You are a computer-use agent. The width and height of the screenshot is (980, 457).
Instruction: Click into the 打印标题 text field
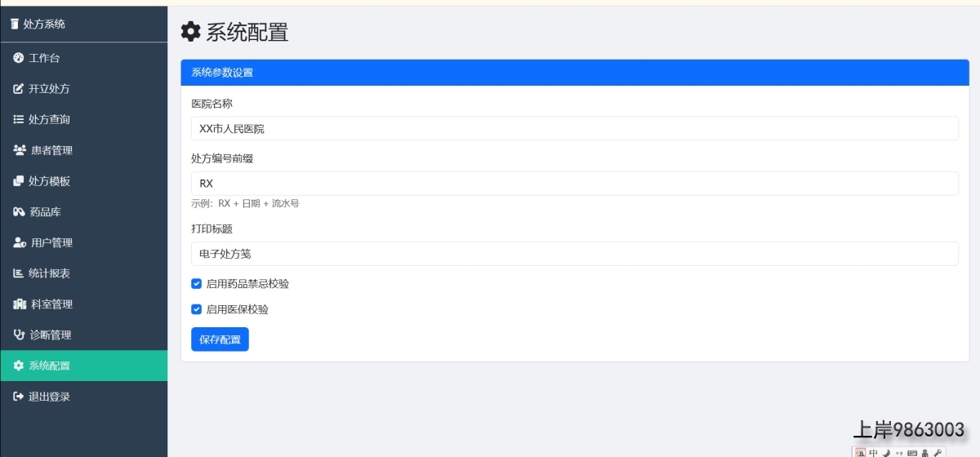tap(575, 254)
